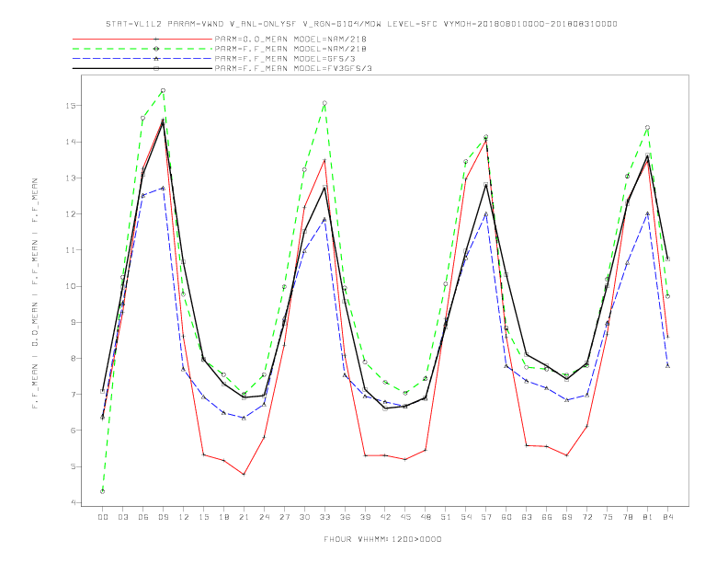The image size is (728, 563).
Task: Click x-axis tick label 48
Action: click(x=426, y=517)
